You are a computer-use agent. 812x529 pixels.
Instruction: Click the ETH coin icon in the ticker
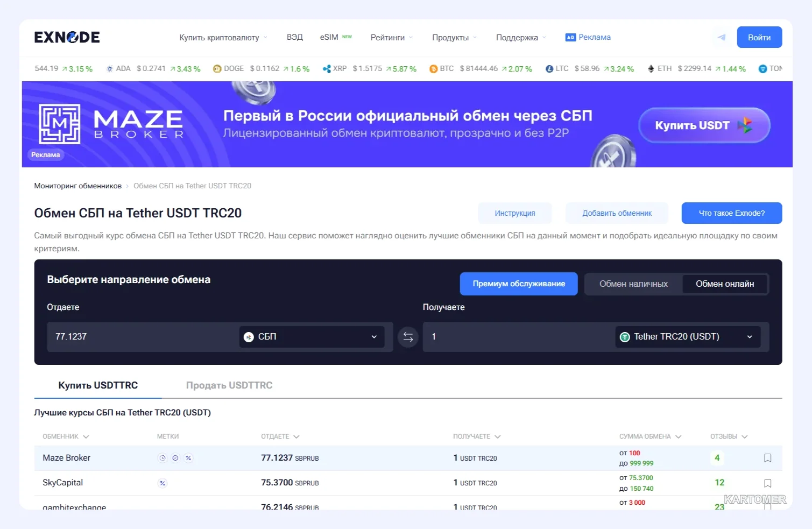coord(651,69)
